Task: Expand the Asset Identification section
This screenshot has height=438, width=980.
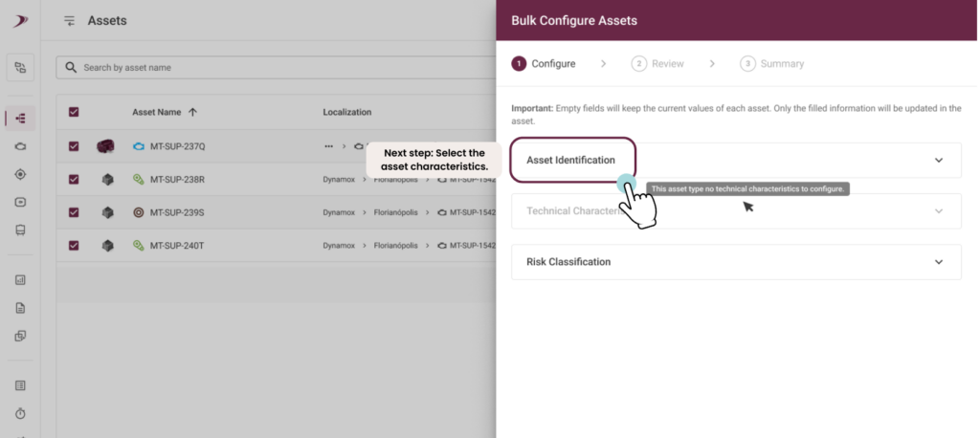Action: pos(736,160)
